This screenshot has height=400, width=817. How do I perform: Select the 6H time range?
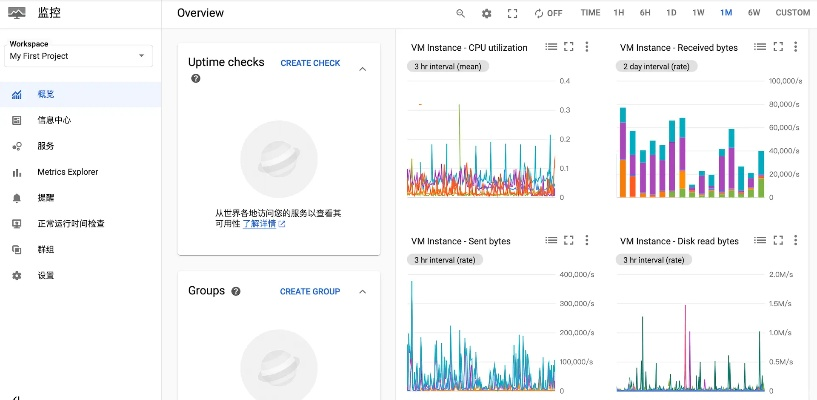coord(645,13)
